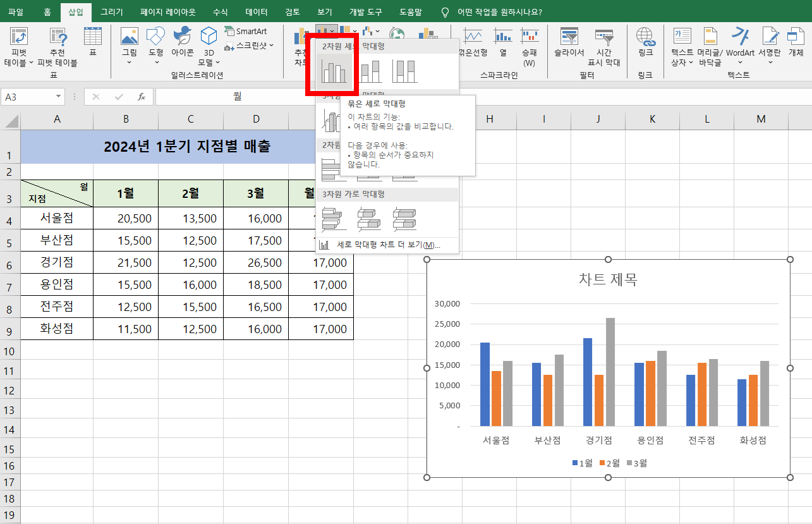
Task: Switch to the 그리기 (Draw) tab
Action: (x=112, y=12)
